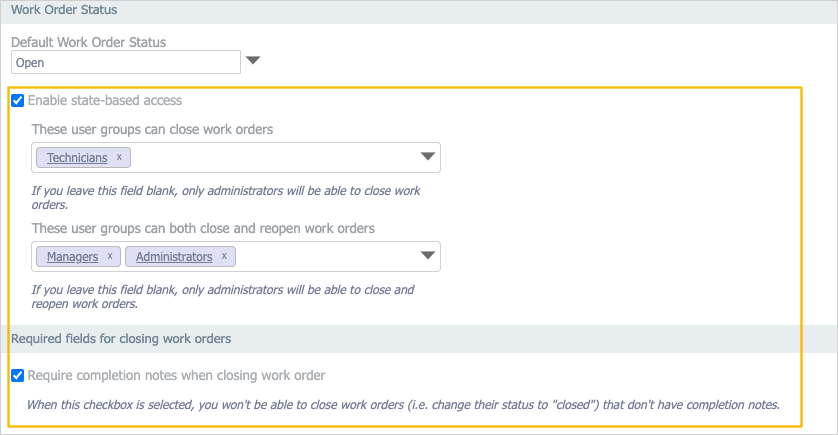Remove the Administrators tag with its x
This screenshot has width=838, height=435.
pyautogui.click(x=224, y=256)
